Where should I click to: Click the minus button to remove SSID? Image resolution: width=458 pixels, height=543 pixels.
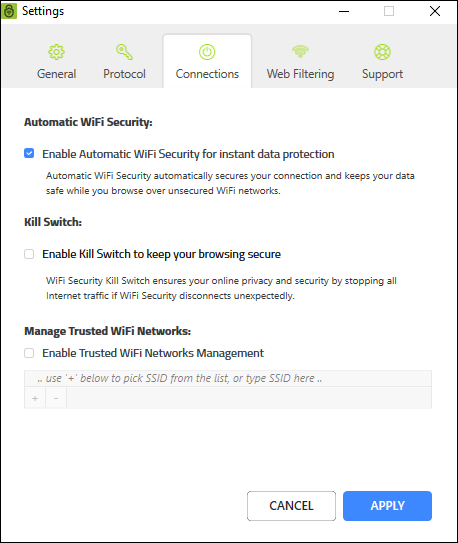coord(56,398)
